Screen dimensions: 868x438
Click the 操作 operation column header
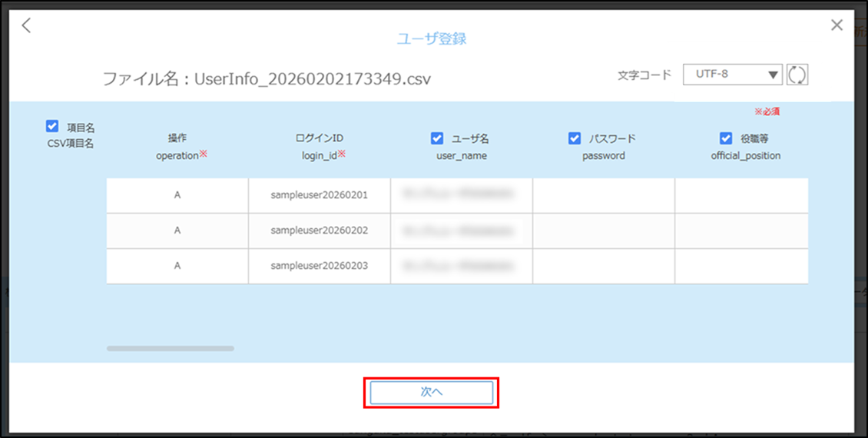pyautogui.click(x=181, y=147)
